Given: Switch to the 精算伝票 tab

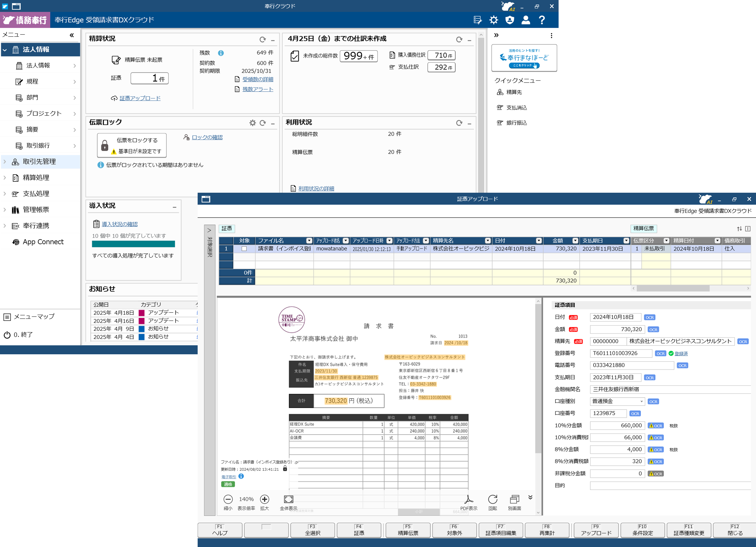Looking at the screenshot, I should coord(643,229).
